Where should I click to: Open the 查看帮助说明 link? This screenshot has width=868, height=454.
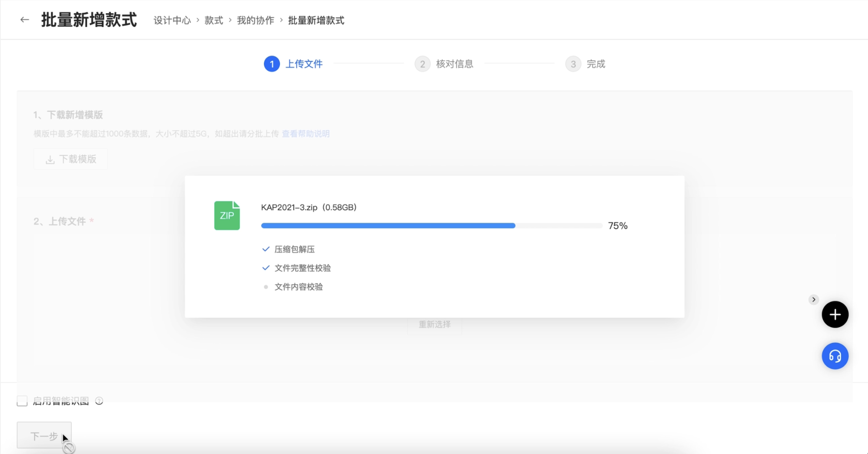(305, 134)
